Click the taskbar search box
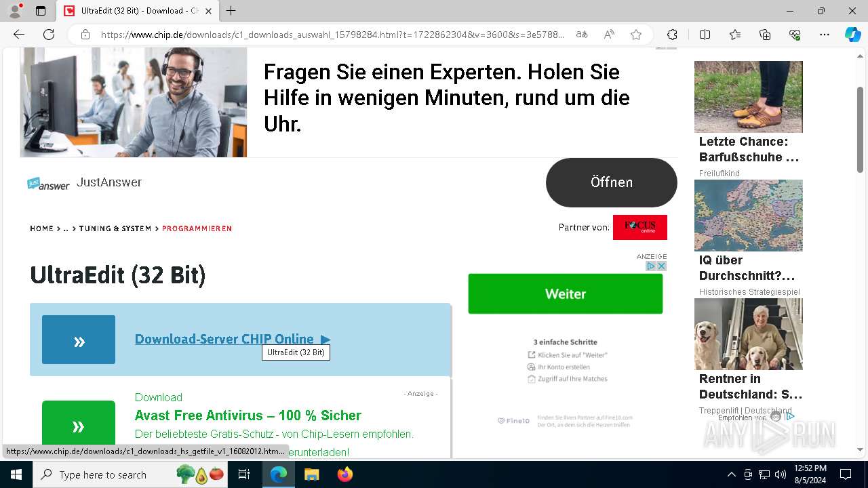 coord(131,474)
